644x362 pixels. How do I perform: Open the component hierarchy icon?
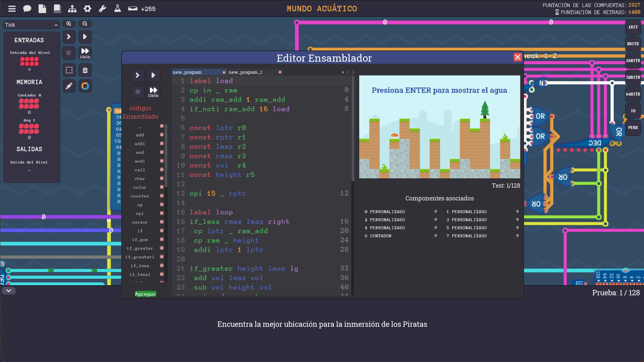[72, 8]
